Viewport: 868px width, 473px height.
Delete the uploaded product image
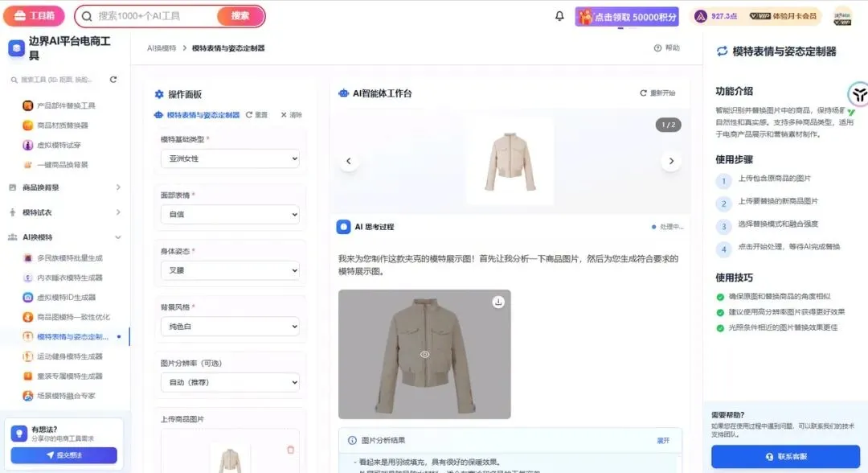[x=290, y=450]
